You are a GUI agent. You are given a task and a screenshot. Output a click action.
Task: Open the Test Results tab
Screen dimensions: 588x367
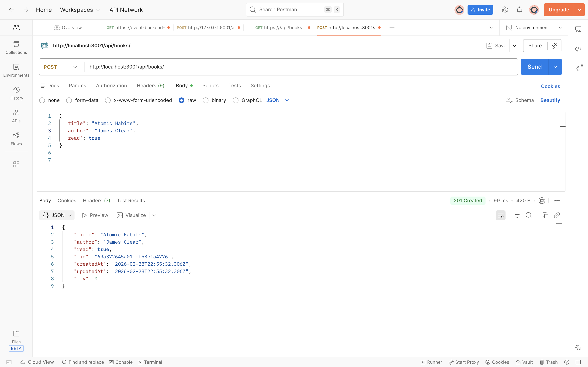click(x=131, y=200)
